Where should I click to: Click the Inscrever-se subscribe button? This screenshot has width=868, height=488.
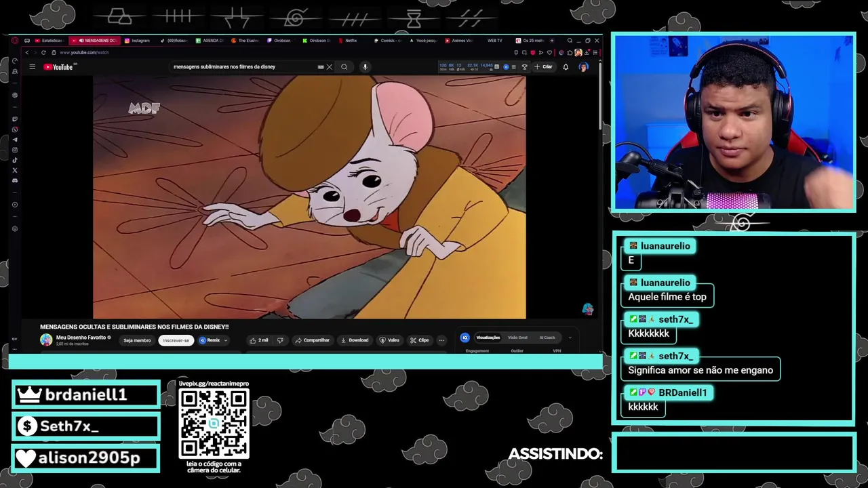176,340
